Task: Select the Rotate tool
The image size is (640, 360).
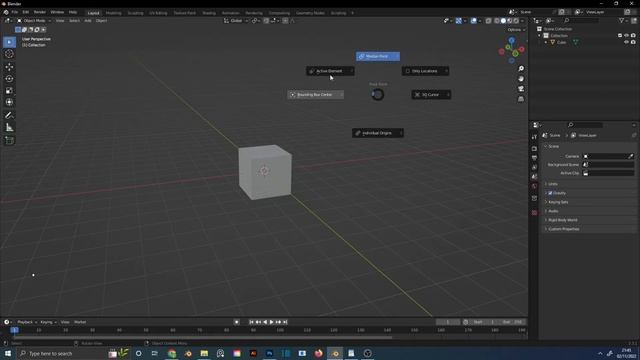Action: click(x=9, y=78)
